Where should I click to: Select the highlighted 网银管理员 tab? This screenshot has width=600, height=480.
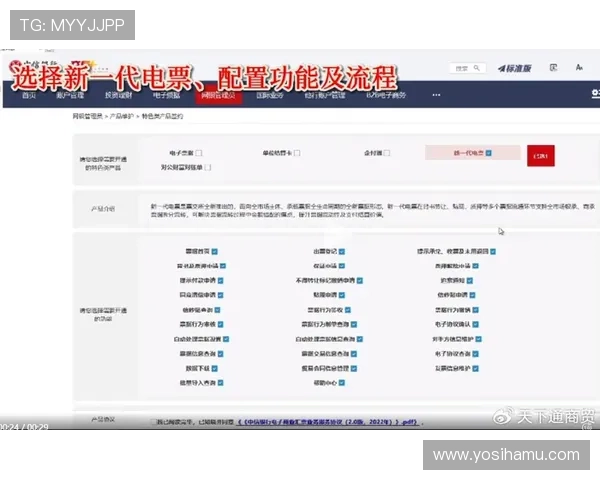click(x=218, y=95)
